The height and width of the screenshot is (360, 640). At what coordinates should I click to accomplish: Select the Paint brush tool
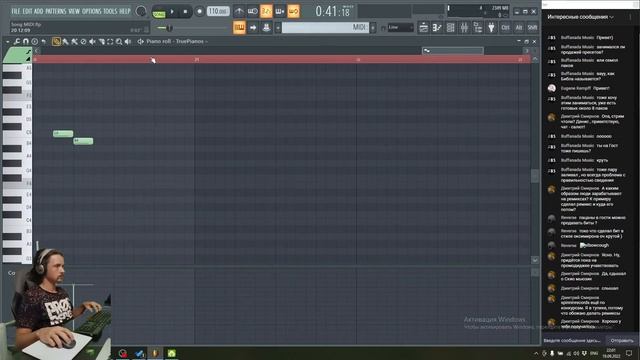(65, 42)
